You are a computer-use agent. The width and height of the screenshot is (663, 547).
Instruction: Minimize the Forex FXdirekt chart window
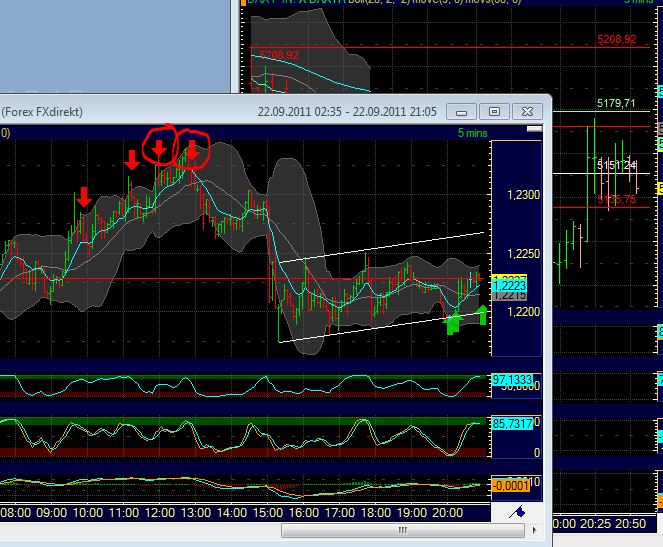tap(462, 111)
